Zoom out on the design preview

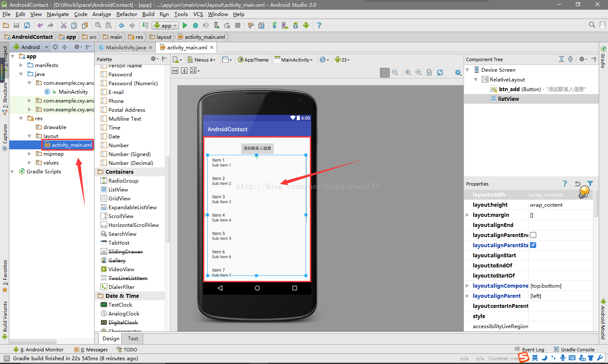pyautogui.click(x=418, y=73)
